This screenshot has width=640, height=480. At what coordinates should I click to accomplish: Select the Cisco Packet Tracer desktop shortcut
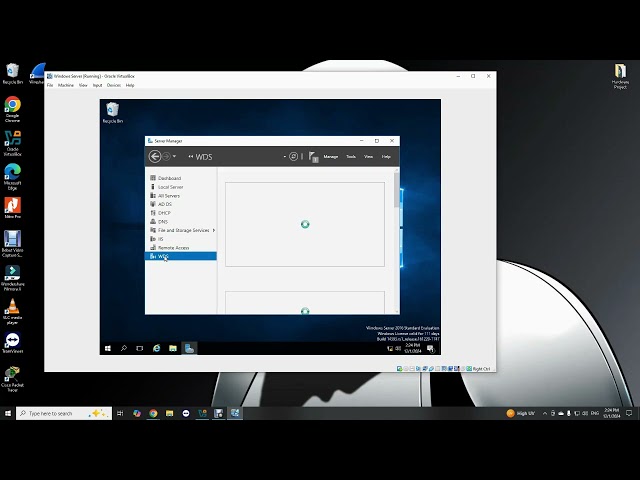[13, 379]
